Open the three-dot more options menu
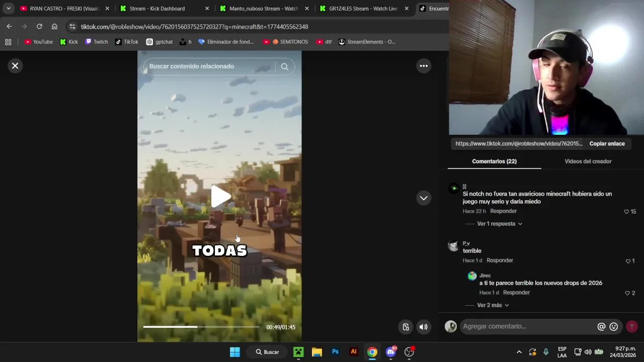 point(424,66)
